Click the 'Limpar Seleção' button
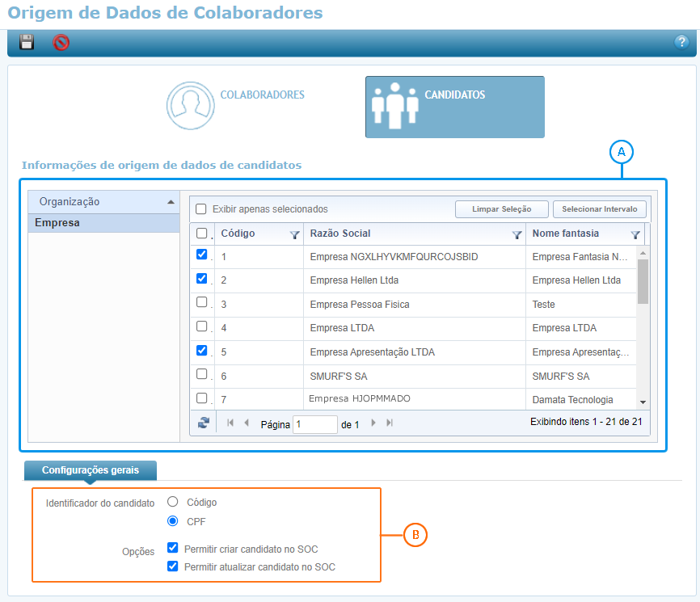 pyautogui.click(x=501, y=209)
